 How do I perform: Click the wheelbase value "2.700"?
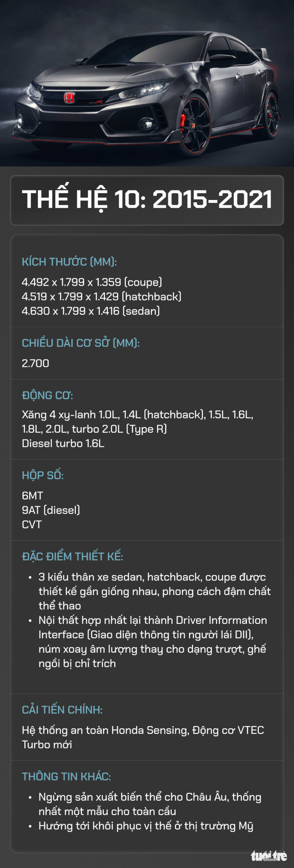click(36, 363)
